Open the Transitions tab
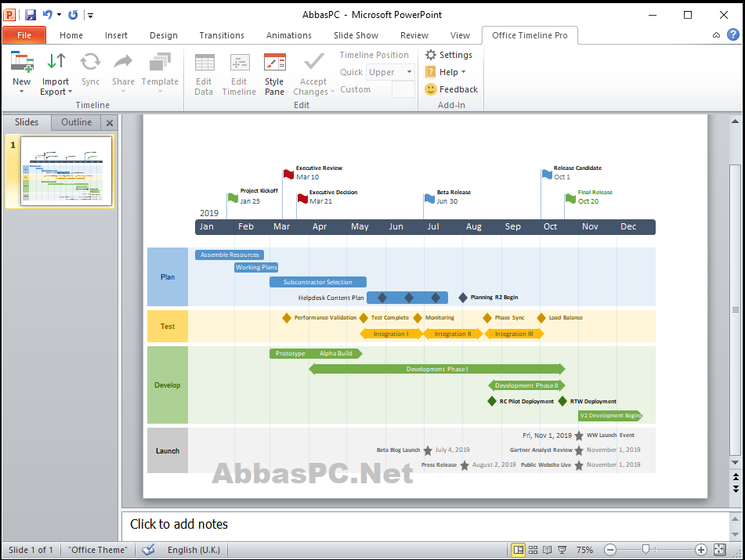 coord(222,35)
